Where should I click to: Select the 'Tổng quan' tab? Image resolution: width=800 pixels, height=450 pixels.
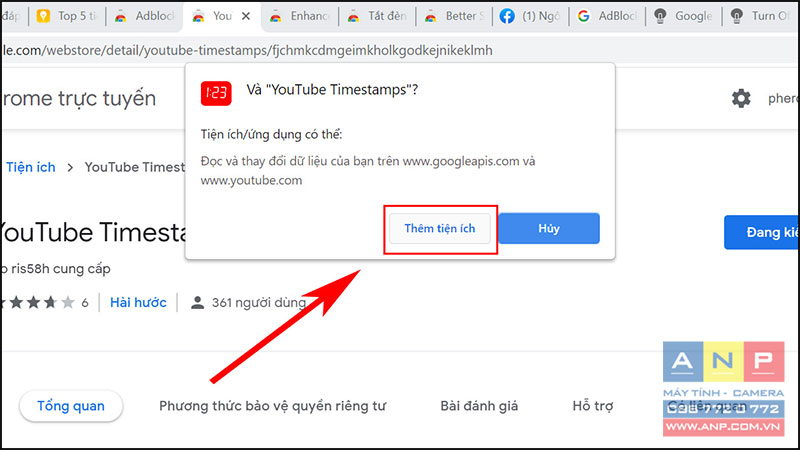pyautogui.click(x=71, y=406)
